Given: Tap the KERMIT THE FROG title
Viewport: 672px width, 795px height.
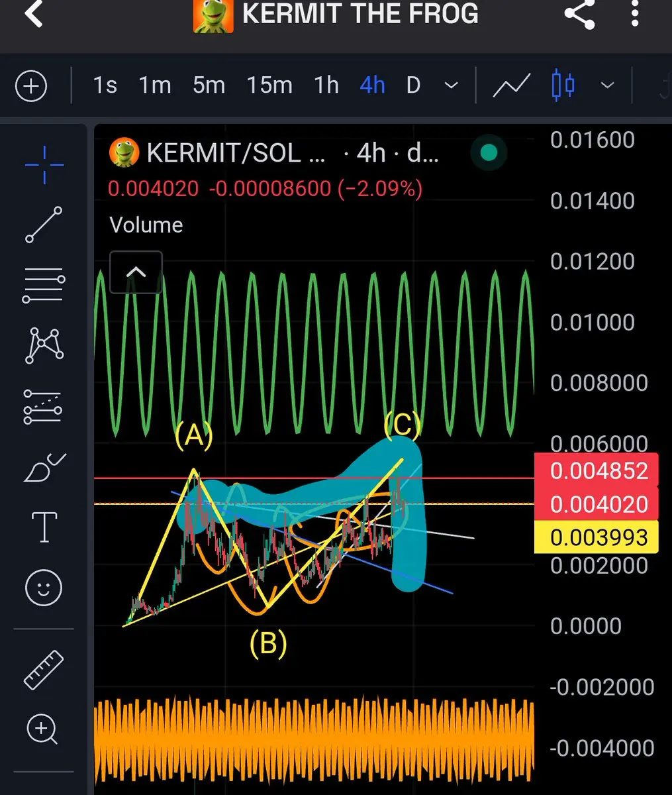Looking at the screenshot, I should click(360, 13).
